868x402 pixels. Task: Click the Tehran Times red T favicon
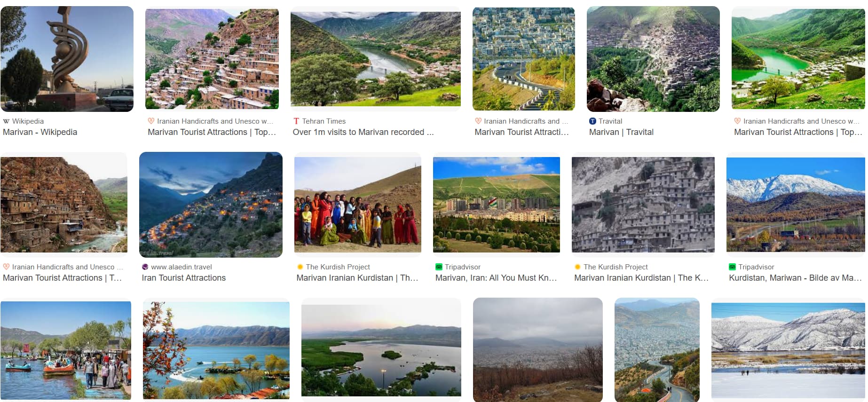click(296, 121)
